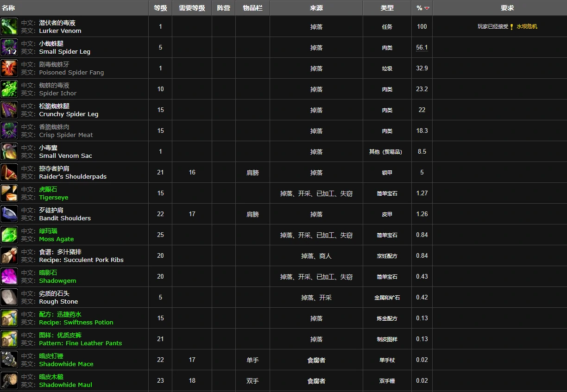Click 其他 (贸易品) type cell
This screenshot has width=567, height=392.
click(387, 152)
